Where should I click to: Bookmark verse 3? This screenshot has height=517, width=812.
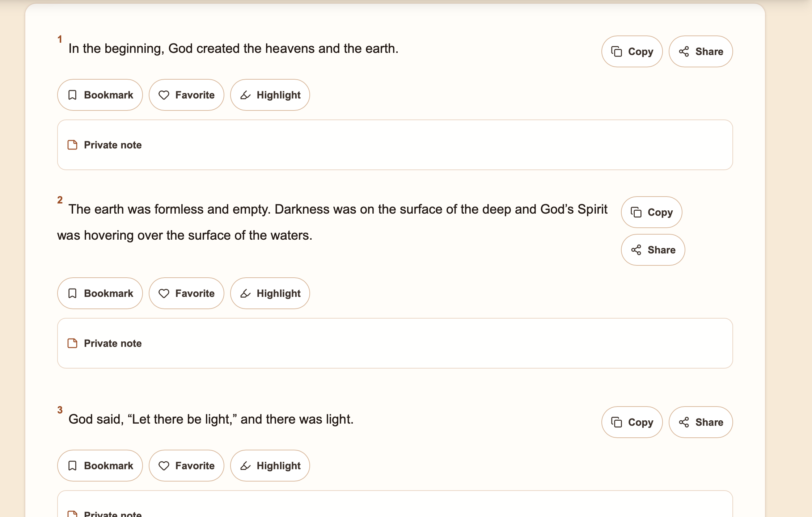tap(100, 466)
